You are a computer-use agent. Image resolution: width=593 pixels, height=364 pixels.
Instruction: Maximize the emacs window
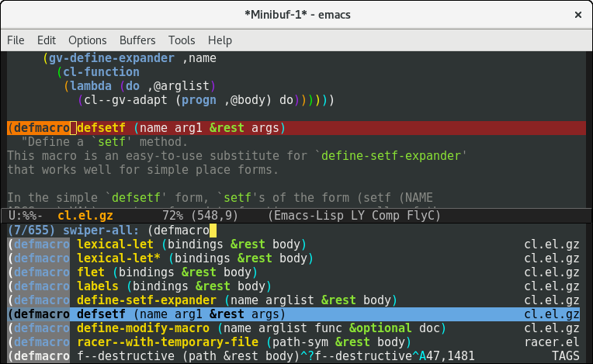tap(553, 15)
